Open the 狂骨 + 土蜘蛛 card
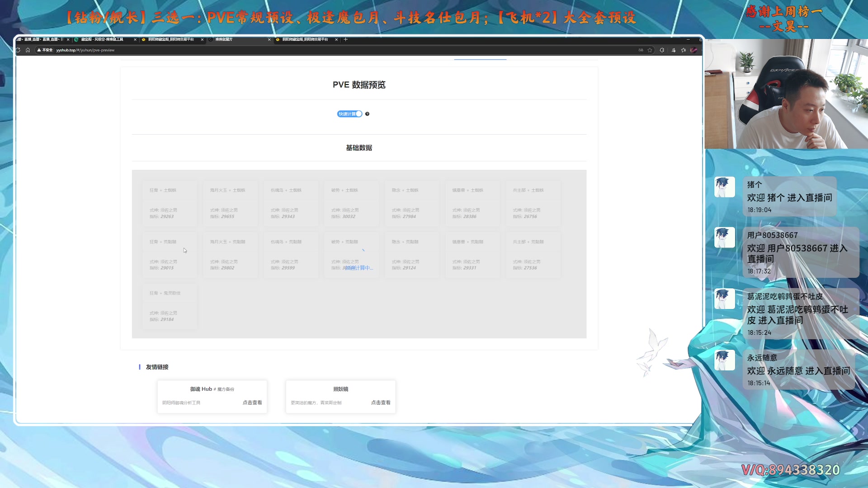The image size is (868, 488). 170,203
